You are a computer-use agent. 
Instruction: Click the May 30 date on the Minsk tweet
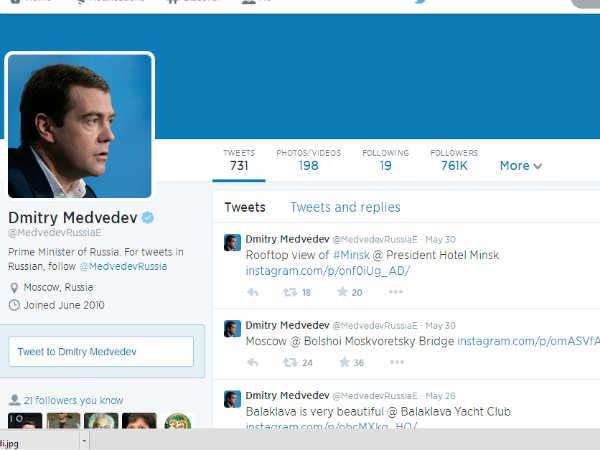[x=440, y=240]
